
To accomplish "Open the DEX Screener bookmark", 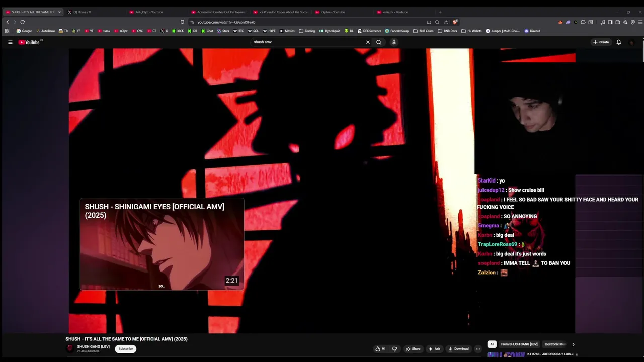I will 369,31.
